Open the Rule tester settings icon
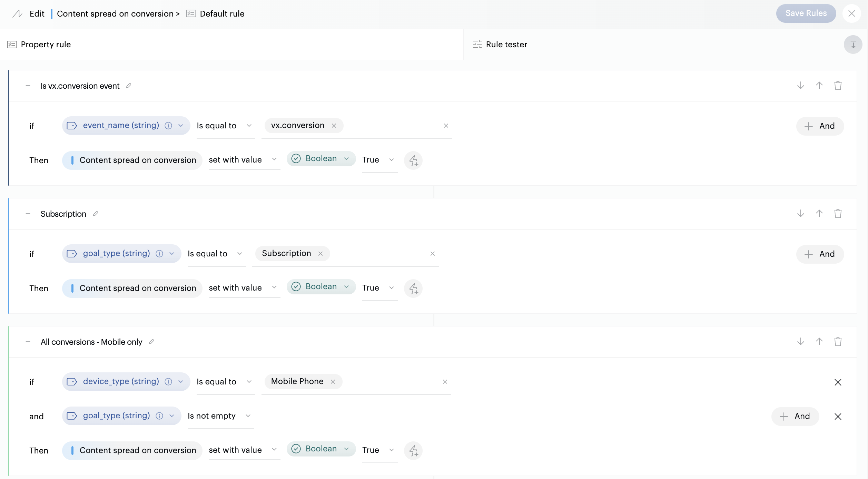Viewport: 868px width, 479px height. (477, 44)
